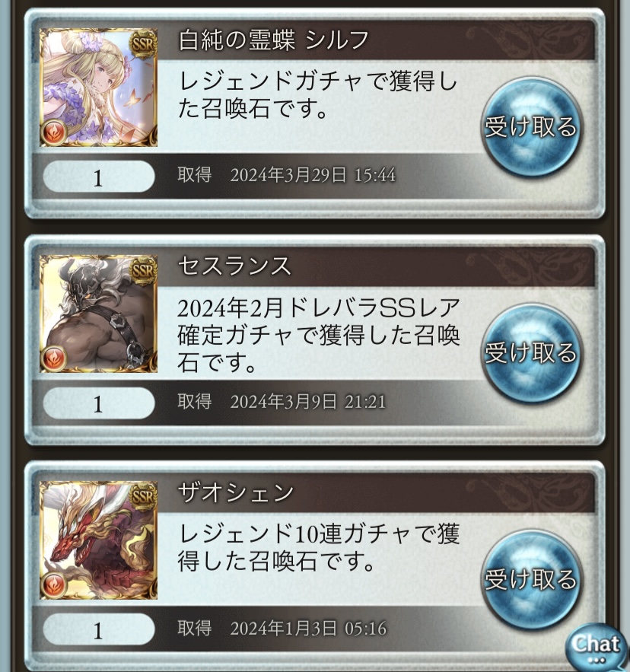
Task: Open the Chat bubble
Action: pyautogui.click(x=597, y=648)
